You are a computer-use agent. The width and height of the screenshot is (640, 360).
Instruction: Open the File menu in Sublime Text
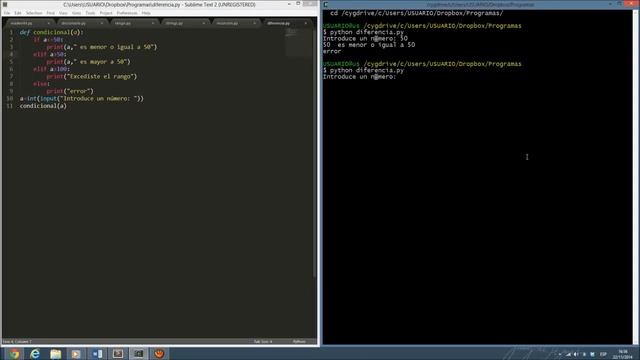click(7, 13)
